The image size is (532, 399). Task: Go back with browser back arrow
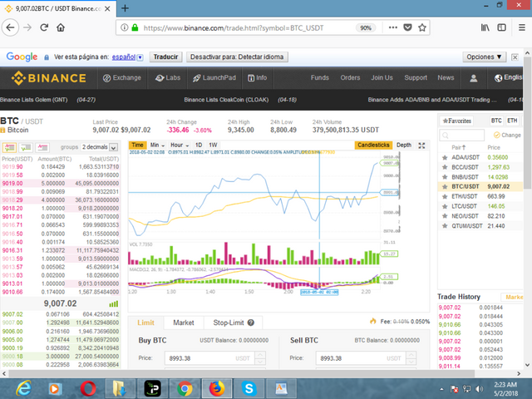click(10, 27)
